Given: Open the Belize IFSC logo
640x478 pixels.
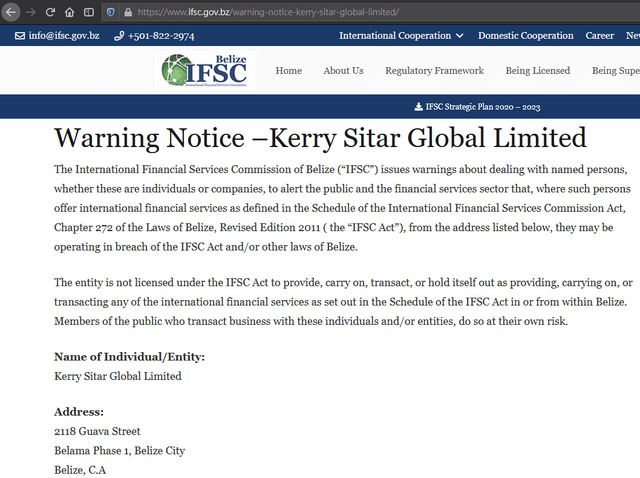Looking at the screenshot, I should 206,70.
